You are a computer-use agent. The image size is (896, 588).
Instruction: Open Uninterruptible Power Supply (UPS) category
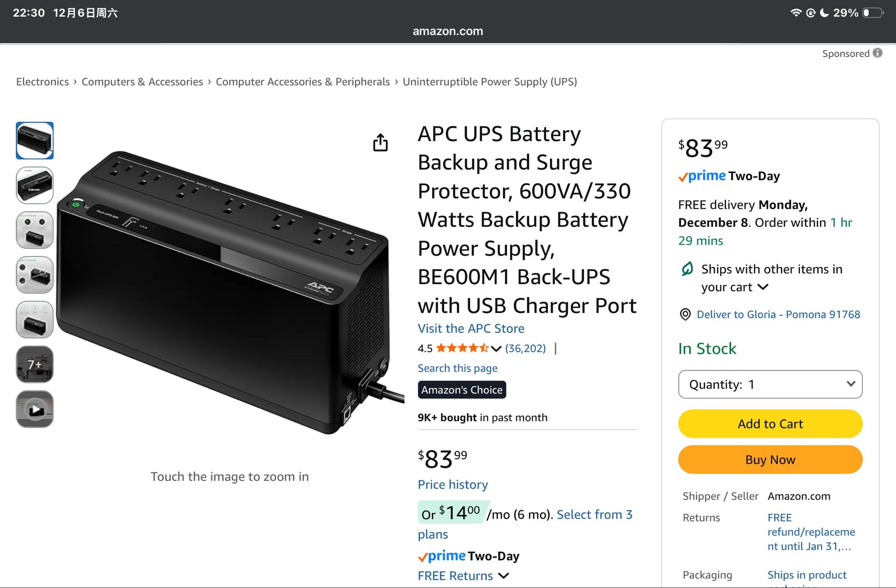[x=490, y=82]
